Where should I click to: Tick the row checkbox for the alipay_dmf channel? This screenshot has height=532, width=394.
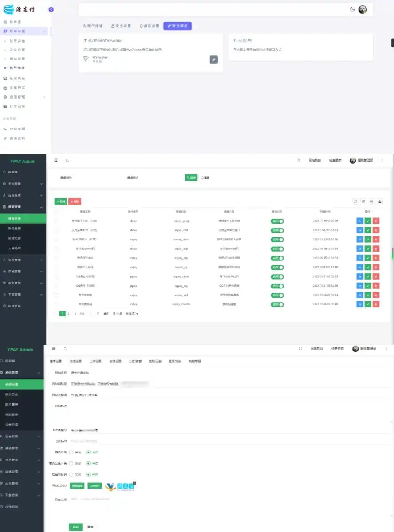click(x=56, y=230)
